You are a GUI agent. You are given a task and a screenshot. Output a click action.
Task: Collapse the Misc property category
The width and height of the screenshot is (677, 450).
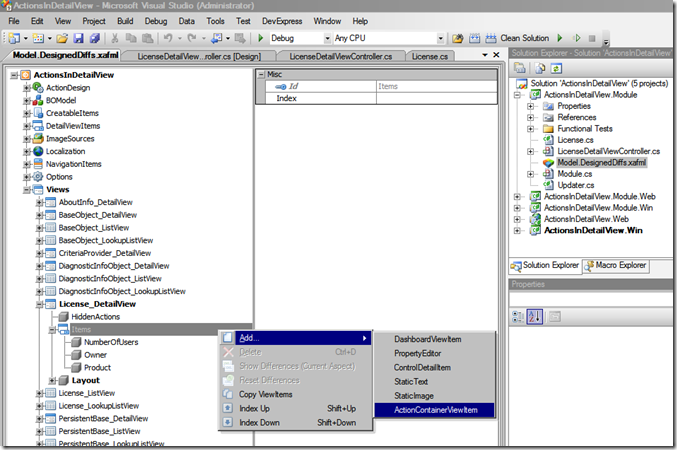pos(261,74)
